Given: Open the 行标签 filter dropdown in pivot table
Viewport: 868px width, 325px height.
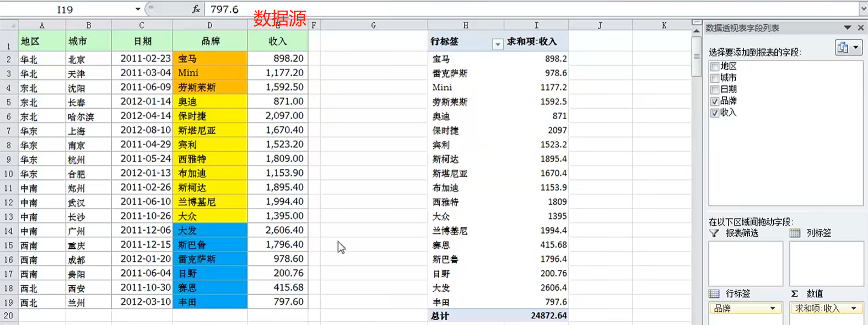Looking at the screenshot, I should click(497, 44).
